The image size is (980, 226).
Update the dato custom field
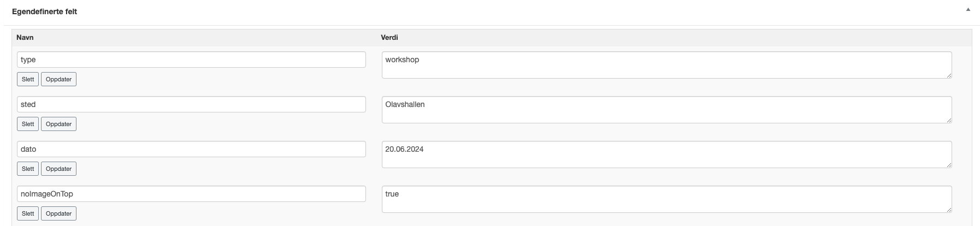(x=58, y=169)
